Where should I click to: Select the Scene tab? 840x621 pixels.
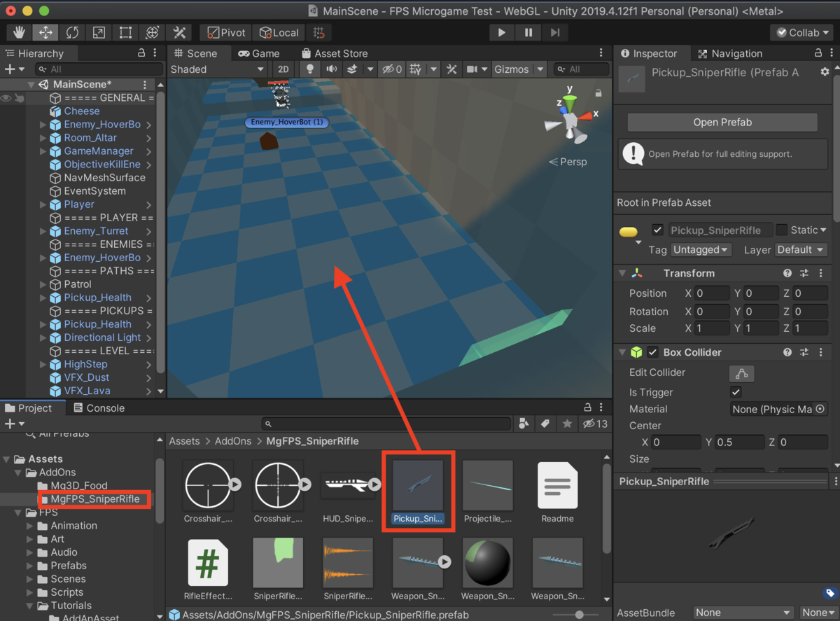tap(196, 53)
